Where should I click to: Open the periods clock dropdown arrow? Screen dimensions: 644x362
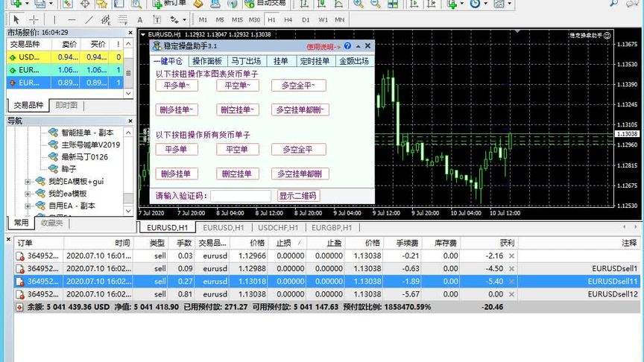point(485,4)
